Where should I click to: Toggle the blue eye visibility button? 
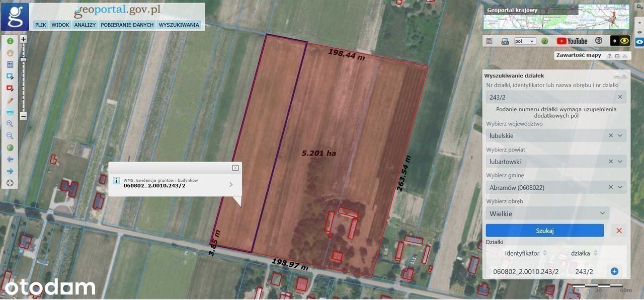639,42
